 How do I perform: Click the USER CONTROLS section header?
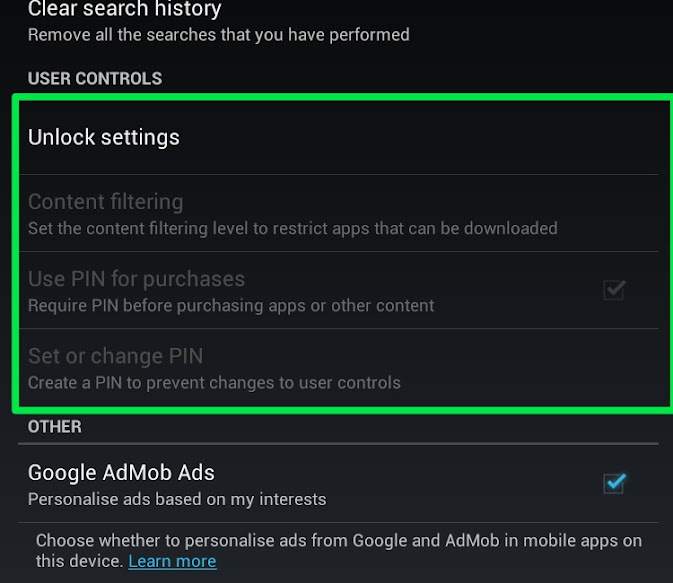point(95,78)
